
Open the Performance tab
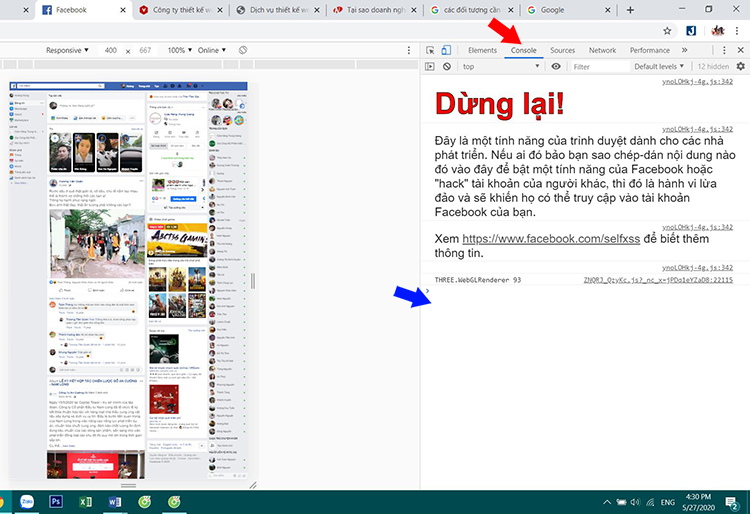click(650, 50)
